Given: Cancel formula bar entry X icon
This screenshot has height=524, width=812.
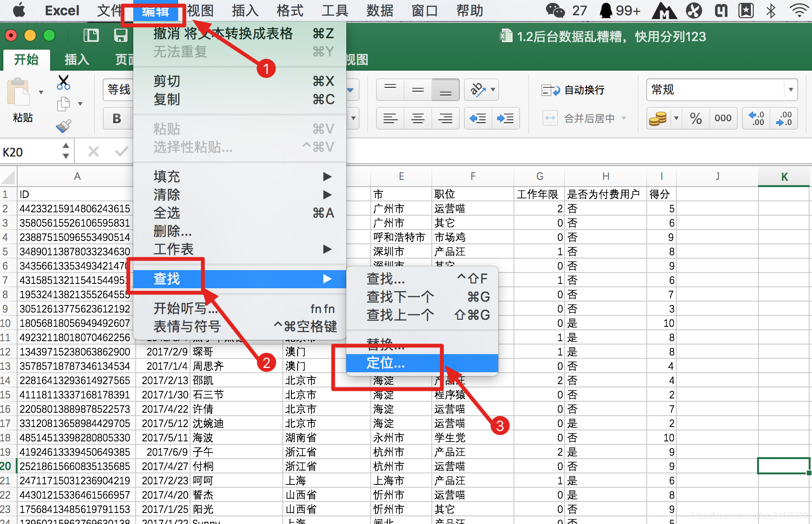Looking at the screenshot, I should pyautogui.click(x=94, y=152).
